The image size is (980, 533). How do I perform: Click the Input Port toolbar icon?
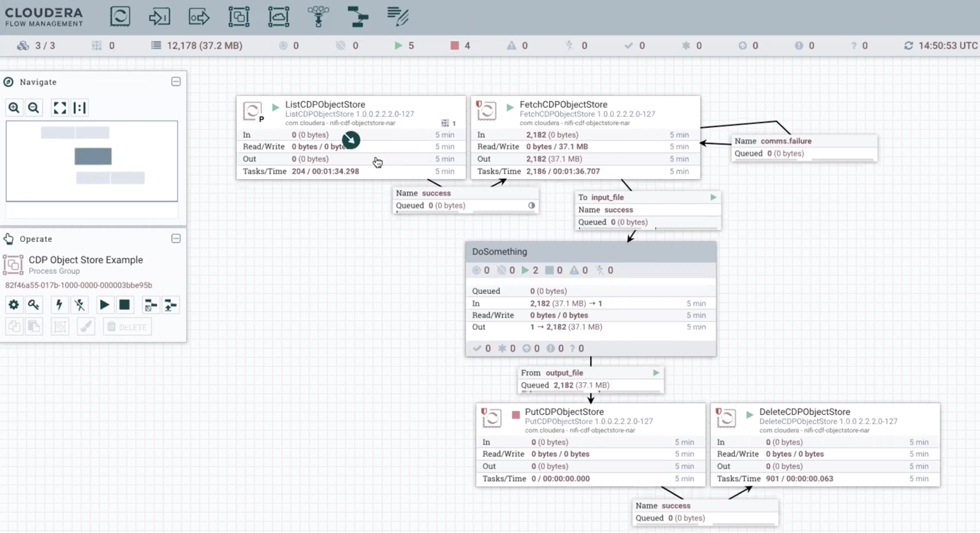click(159, 17)
